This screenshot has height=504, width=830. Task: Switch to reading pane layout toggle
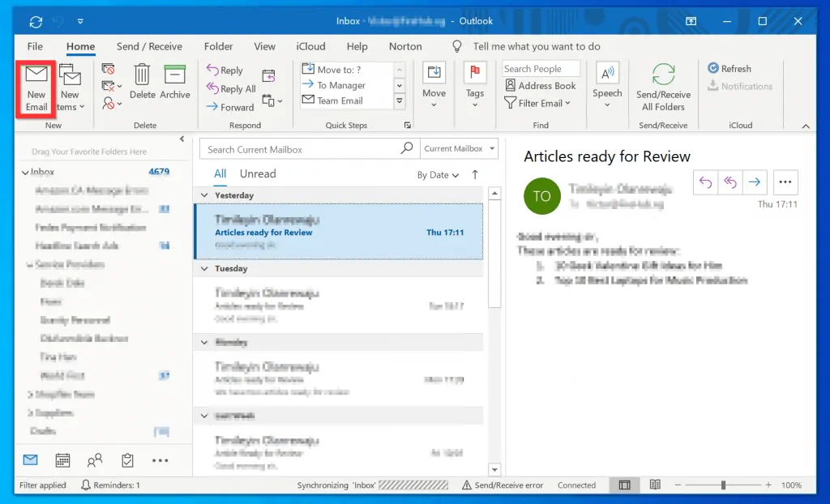pyautogui.click(x=624, y=485)
